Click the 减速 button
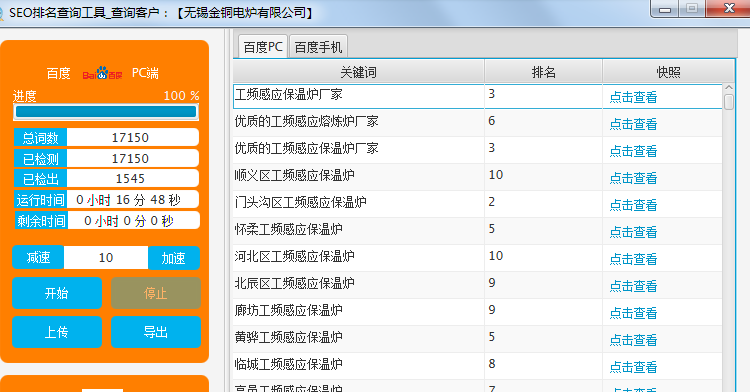Image resolution: width=750 pixels, height=392 pixels. pos(38,258)
